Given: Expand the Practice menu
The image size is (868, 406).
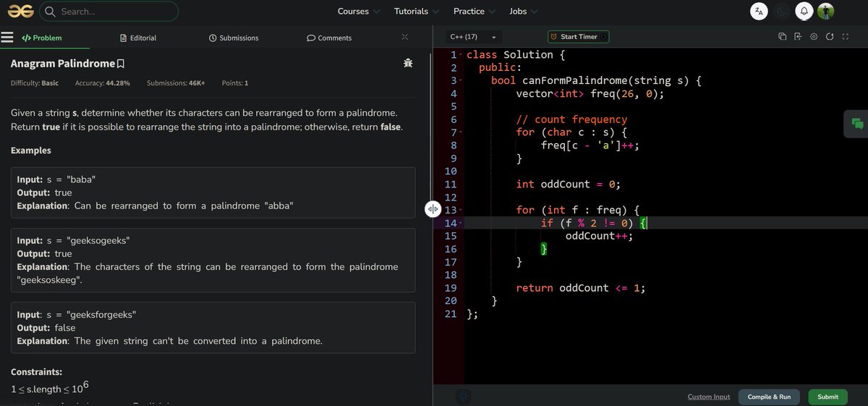Looking at the screenshot, I should point(475,11).
